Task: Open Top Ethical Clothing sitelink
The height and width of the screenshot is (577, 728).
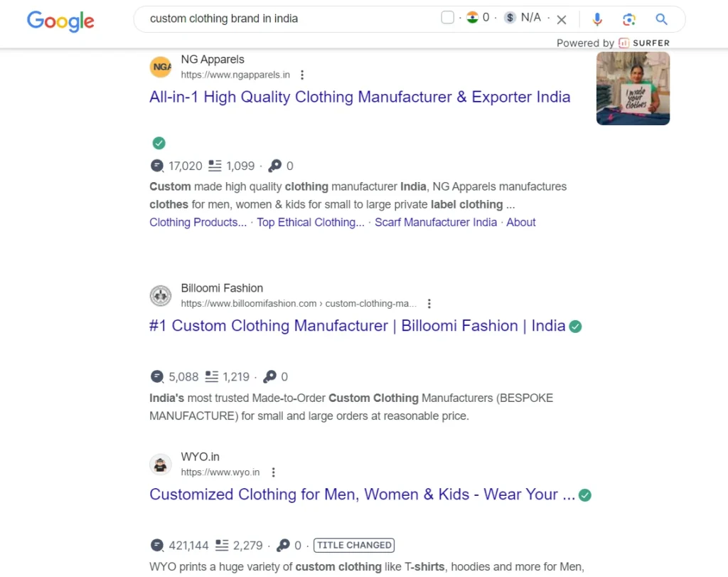Action: (x=311, y=223)
